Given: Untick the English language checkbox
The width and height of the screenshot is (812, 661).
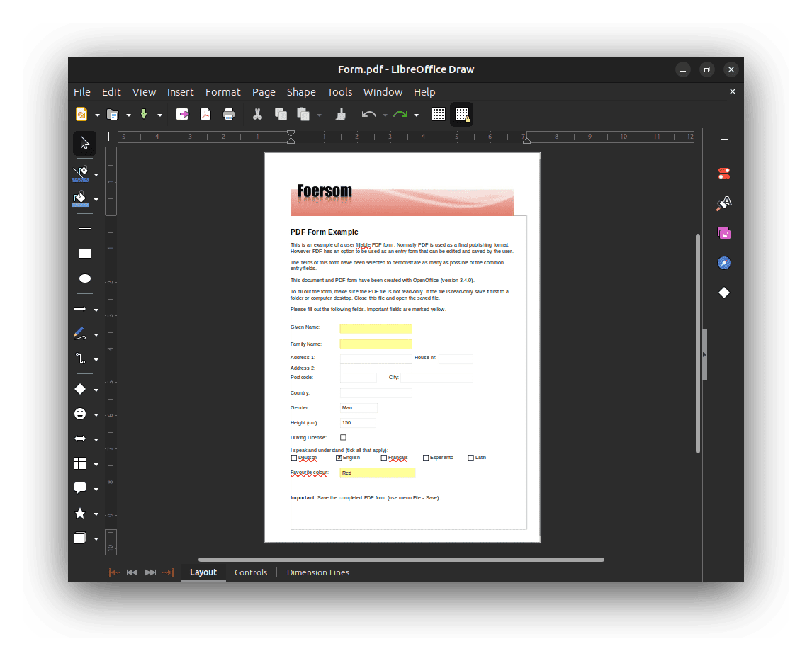Looking at the screenshot, I should [339, 458].
